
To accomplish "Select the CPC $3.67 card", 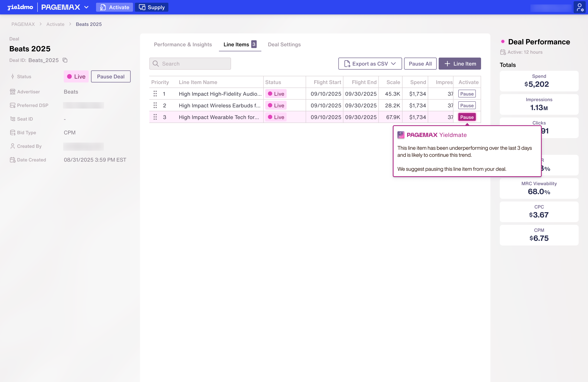I will coord(539,211).
